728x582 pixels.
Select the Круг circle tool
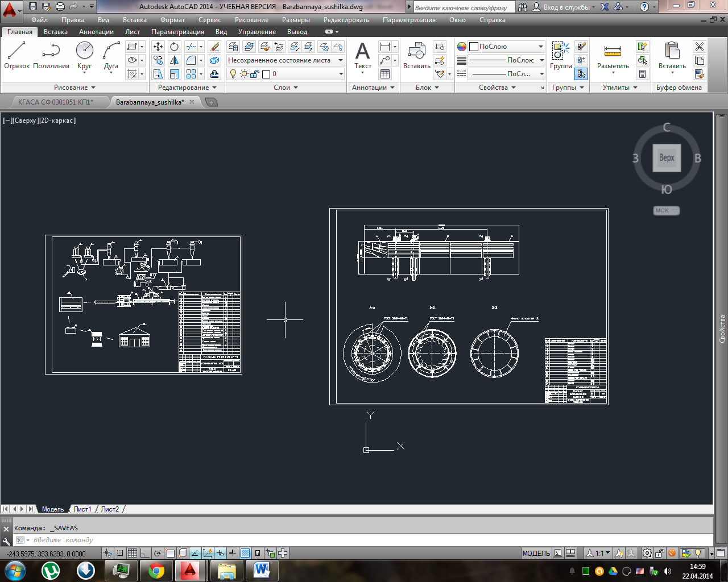(x=84, y=56)
